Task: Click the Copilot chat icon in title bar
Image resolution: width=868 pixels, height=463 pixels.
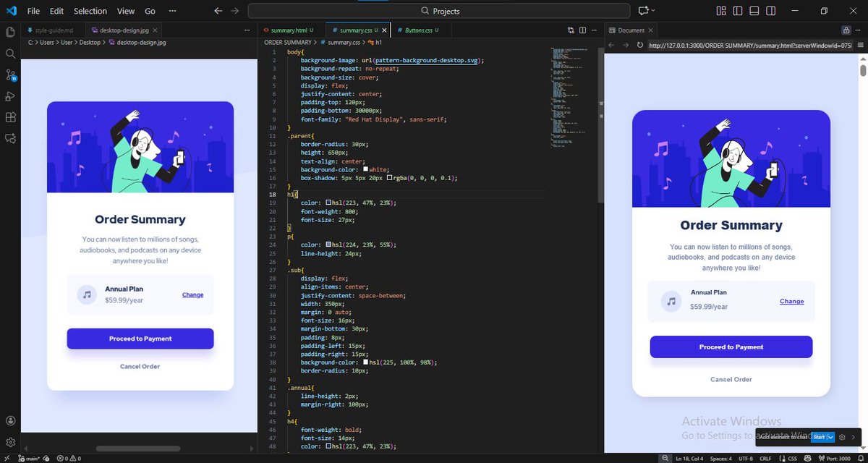Action: [x=642, y=11]
